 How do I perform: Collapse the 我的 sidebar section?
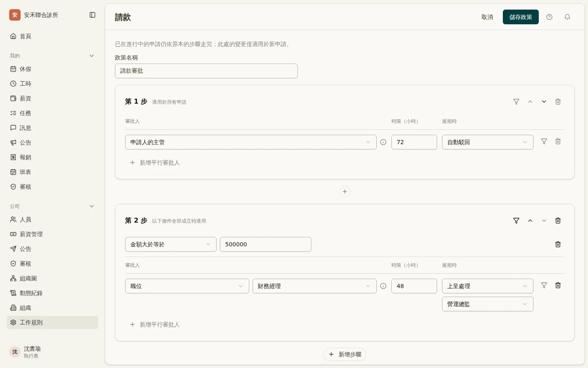[92, 56]
